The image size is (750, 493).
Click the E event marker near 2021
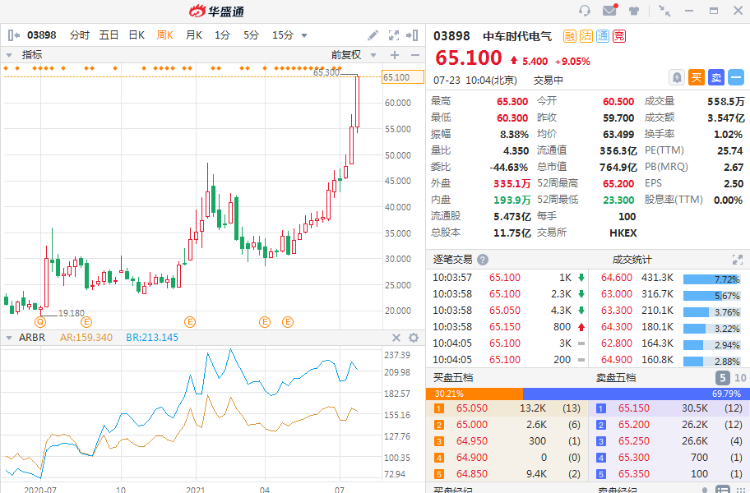pyautogui.click(x=190, y=322)
